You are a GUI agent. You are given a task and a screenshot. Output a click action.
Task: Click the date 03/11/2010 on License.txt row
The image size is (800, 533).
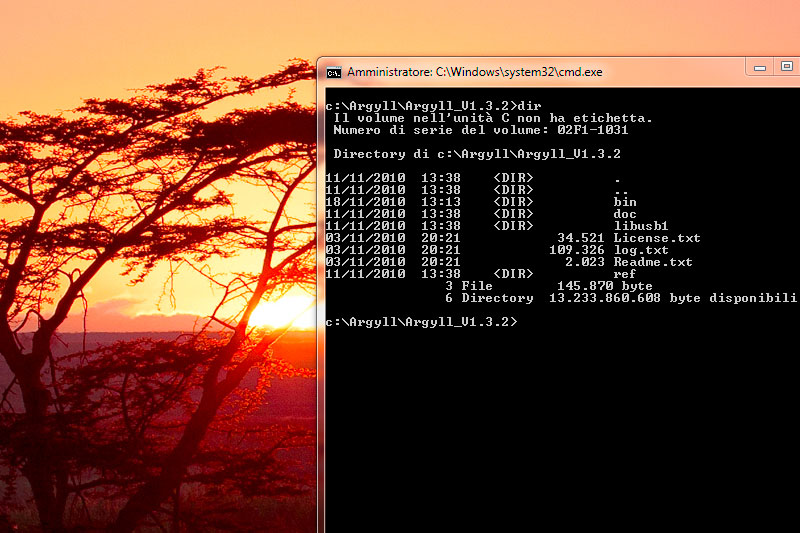pyautogui.click(x=365, y=238)
